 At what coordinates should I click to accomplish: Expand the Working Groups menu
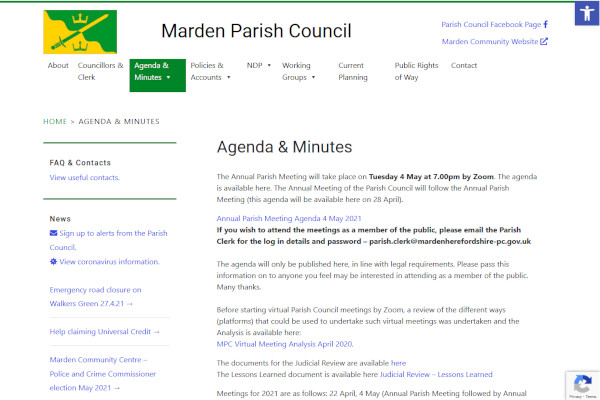tap(313, 77)
